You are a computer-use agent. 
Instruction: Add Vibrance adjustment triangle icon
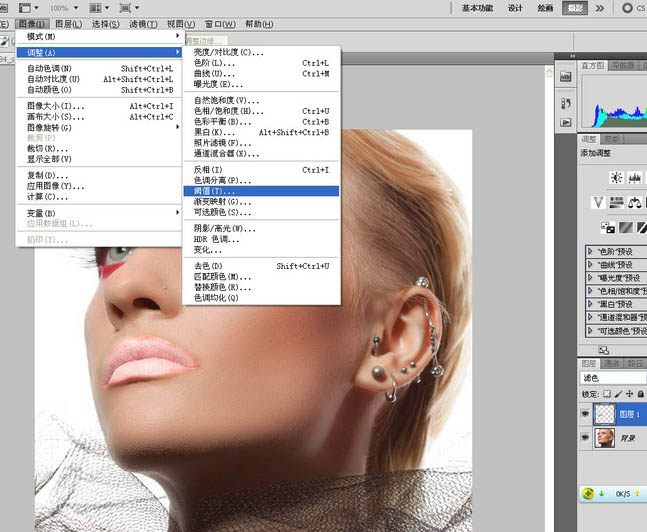(x=598, y=202)
